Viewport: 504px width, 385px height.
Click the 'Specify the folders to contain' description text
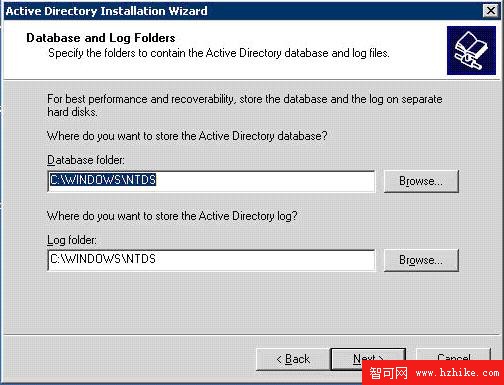click(219, 53)
